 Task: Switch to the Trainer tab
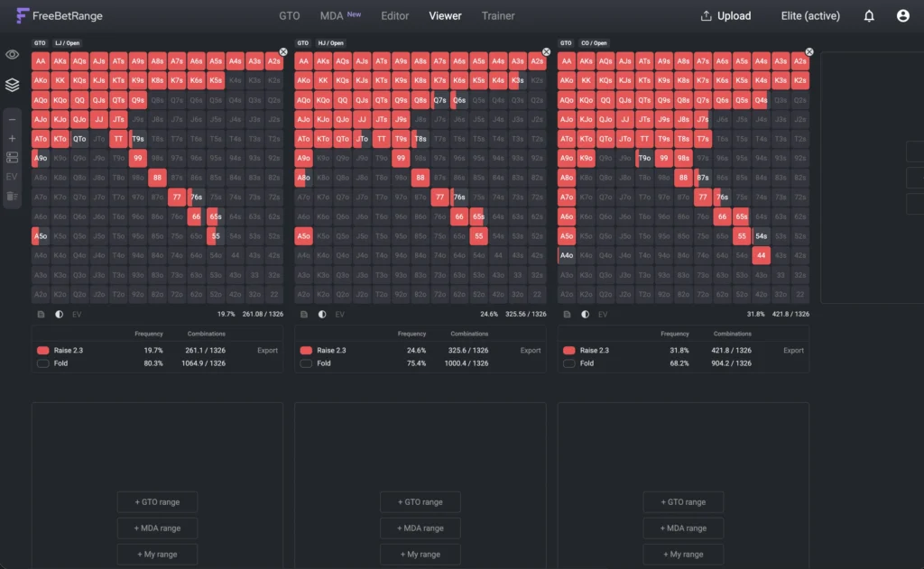(x=498, y=15)
